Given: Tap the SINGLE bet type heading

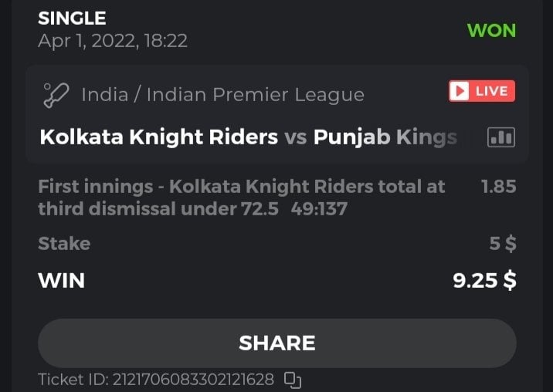Looking at the screenshot, I should tap(72, 18).
